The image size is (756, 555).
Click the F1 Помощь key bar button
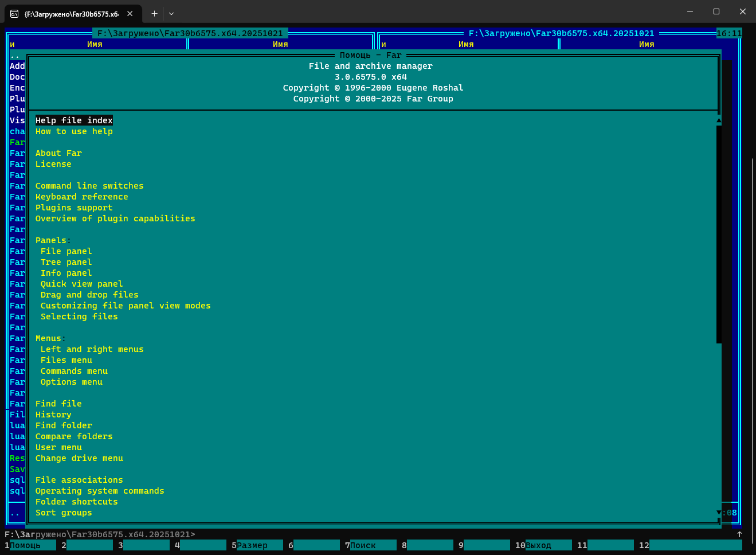point(30,545)
